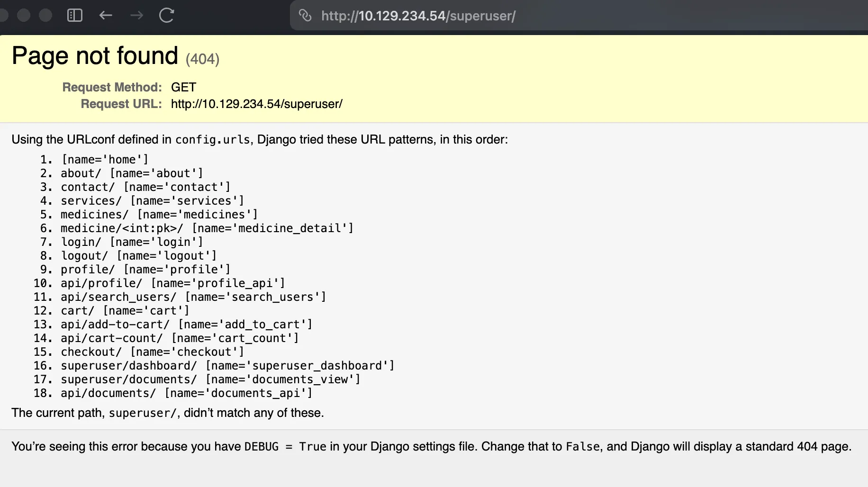Select pattern row "medicines/ [name='medicines']"
This screenshot has width=868, height=487.
point(159,215)
